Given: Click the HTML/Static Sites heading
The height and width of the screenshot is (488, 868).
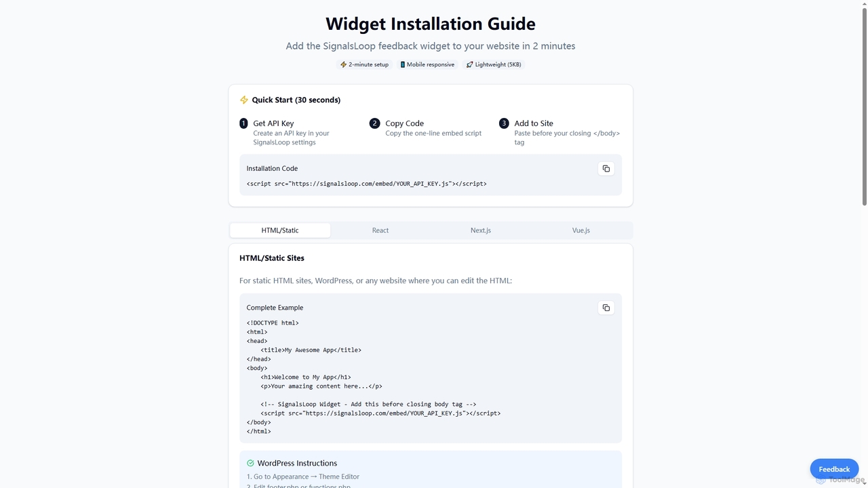Looking at the screenshot, I should [x=272, y=258].
